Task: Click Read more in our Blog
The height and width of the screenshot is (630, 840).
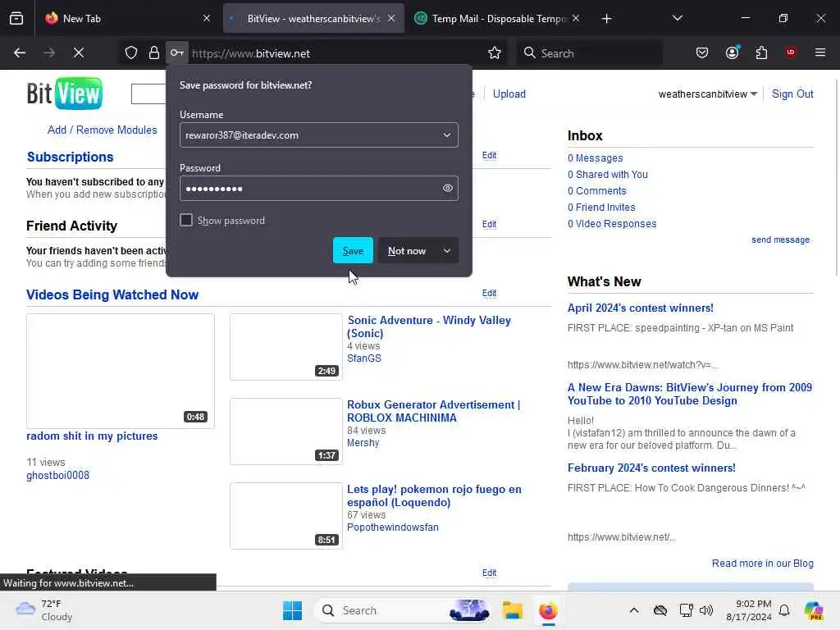Action: [762, 564]
